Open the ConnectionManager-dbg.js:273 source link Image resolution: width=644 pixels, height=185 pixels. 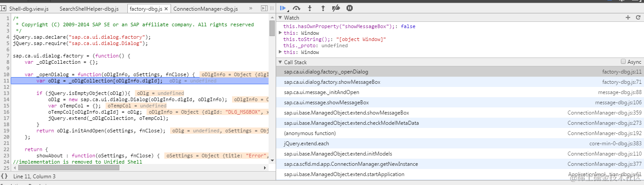(604, 123)
